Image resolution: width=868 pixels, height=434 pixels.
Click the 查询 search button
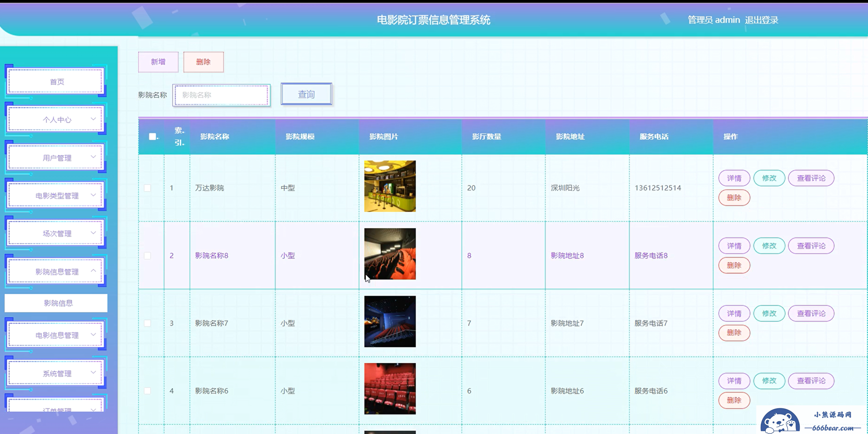pos(306,94)
